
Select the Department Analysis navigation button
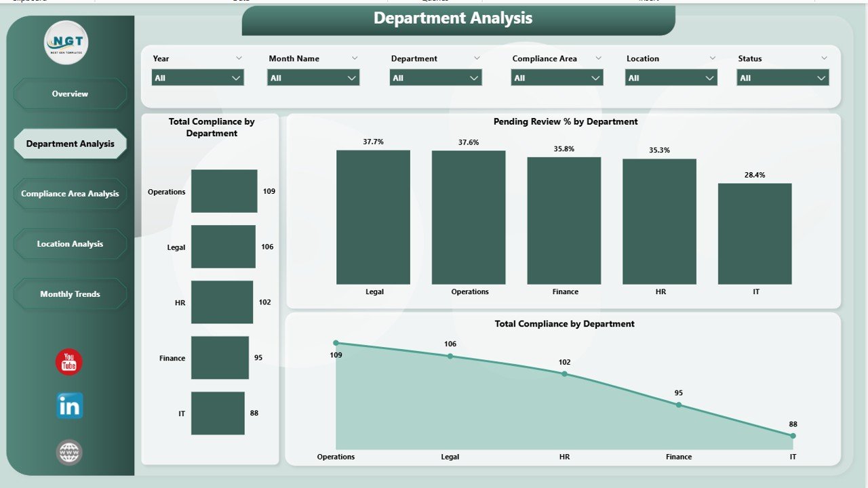(70, 144)
